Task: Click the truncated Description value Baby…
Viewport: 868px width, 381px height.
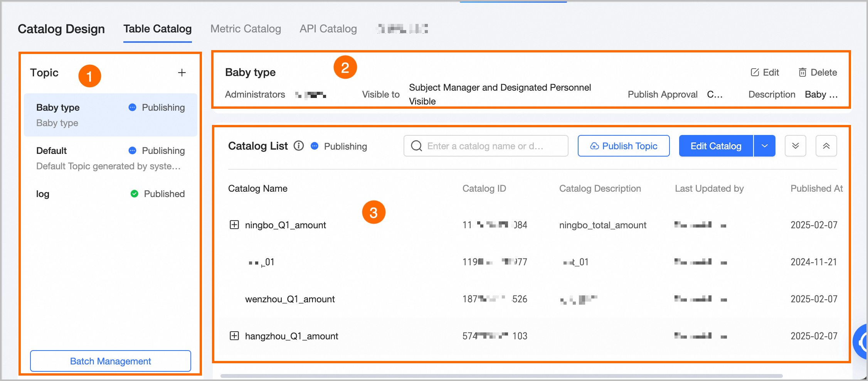Action: tap(821, 94)
